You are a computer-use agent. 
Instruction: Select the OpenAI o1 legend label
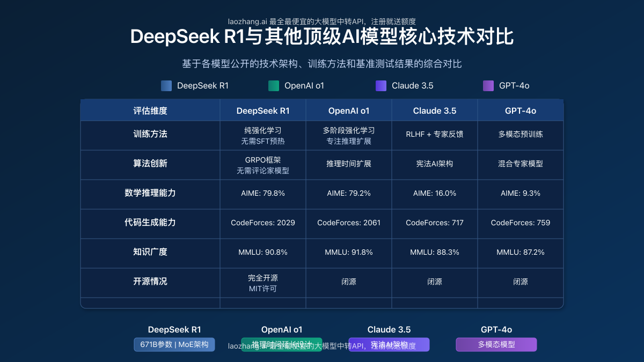tap(304, 86)
